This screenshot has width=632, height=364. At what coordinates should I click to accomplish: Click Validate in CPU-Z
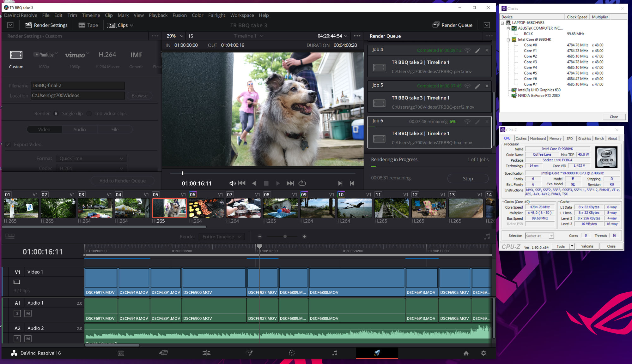click(587, 246)
